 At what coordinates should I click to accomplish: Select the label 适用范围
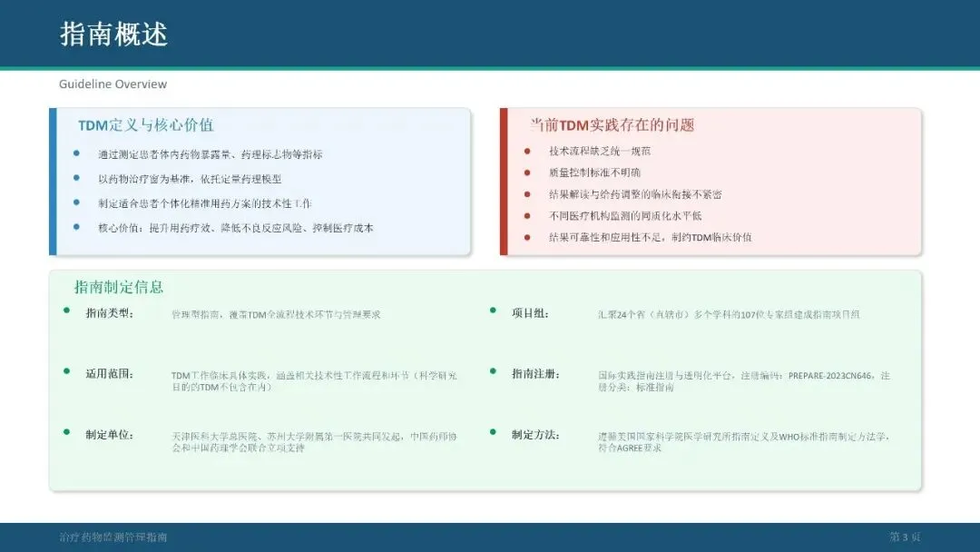pos(110,374)
